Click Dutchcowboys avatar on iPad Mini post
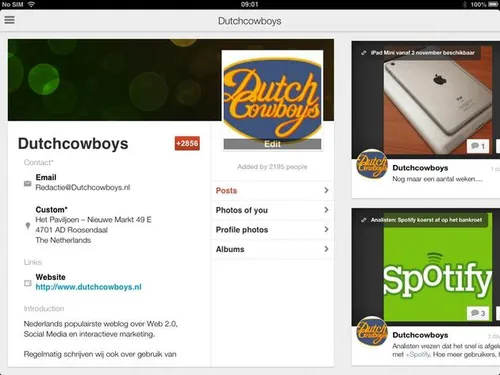 [372, 164]
